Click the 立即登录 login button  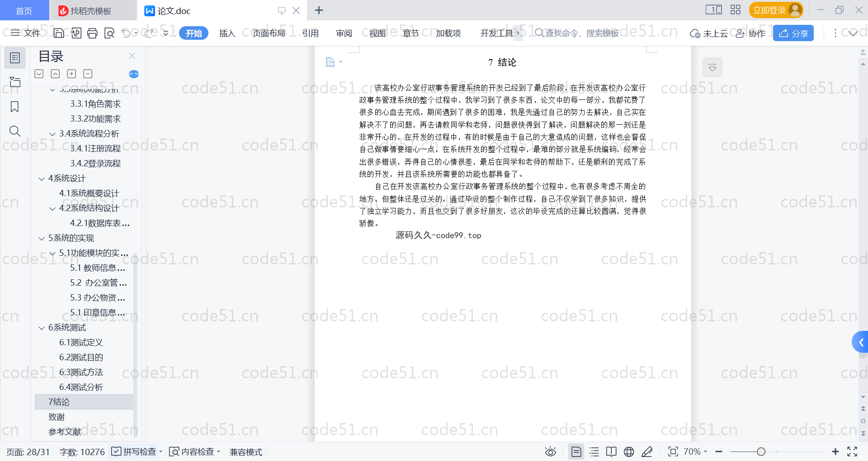(775, 10)
